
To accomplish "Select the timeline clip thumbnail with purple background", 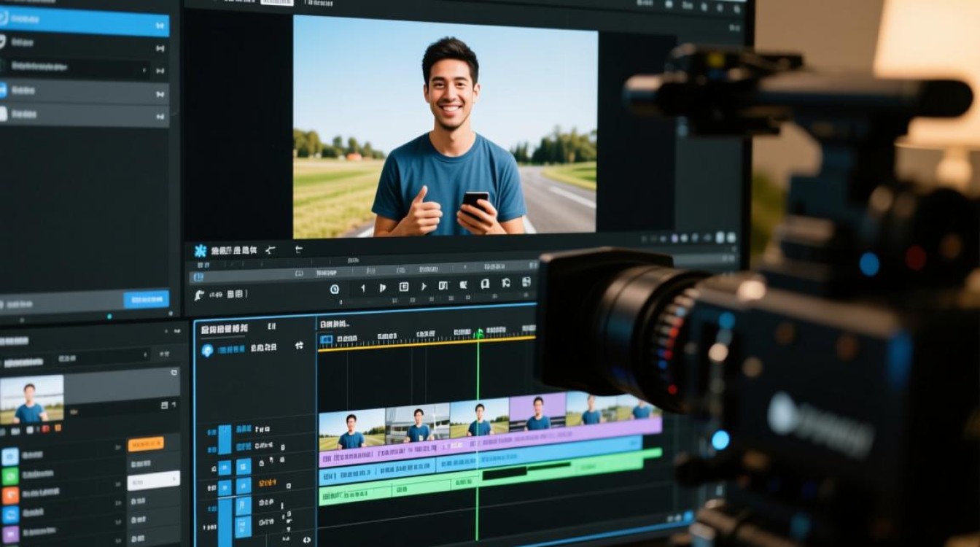I will (537, 412).
